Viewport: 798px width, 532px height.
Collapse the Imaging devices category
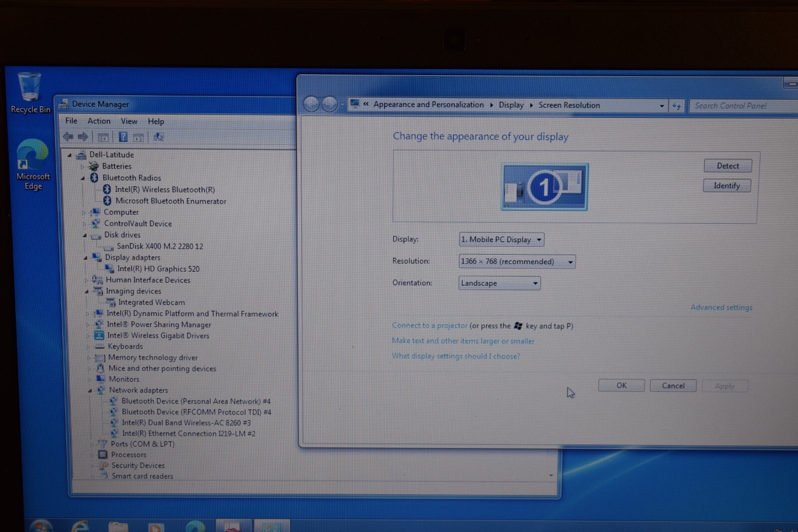click(86, 291)
